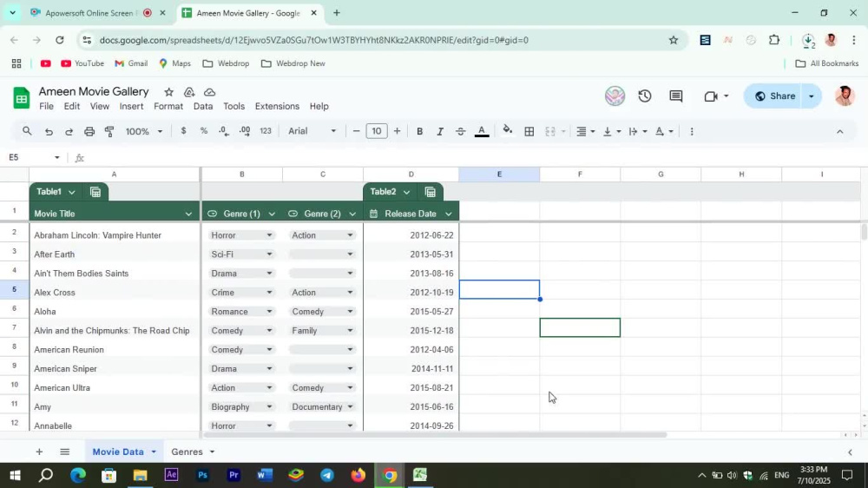
Task: Open the toolbar More options menu
Action: tap(692, 131)
